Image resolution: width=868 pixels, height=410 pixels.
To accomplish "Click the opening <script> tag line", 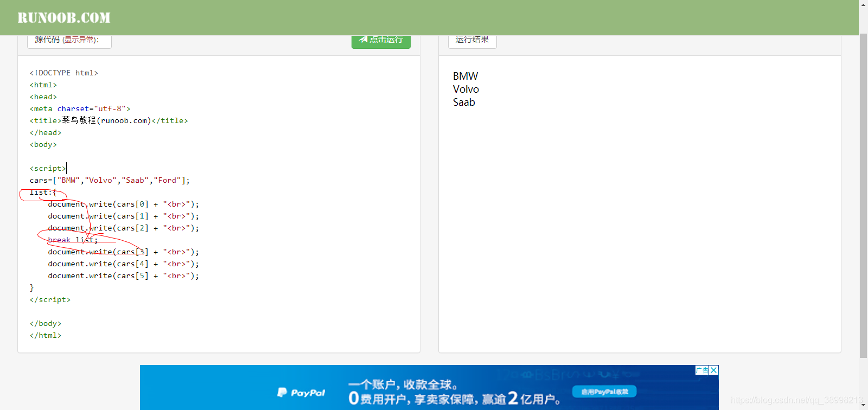I will click(48, 168).
